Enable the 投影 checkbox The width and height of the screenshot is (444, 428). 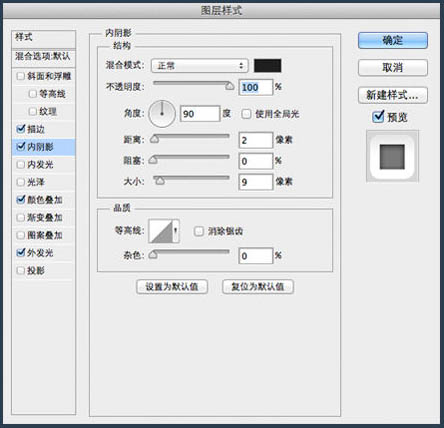pos(20,270)
